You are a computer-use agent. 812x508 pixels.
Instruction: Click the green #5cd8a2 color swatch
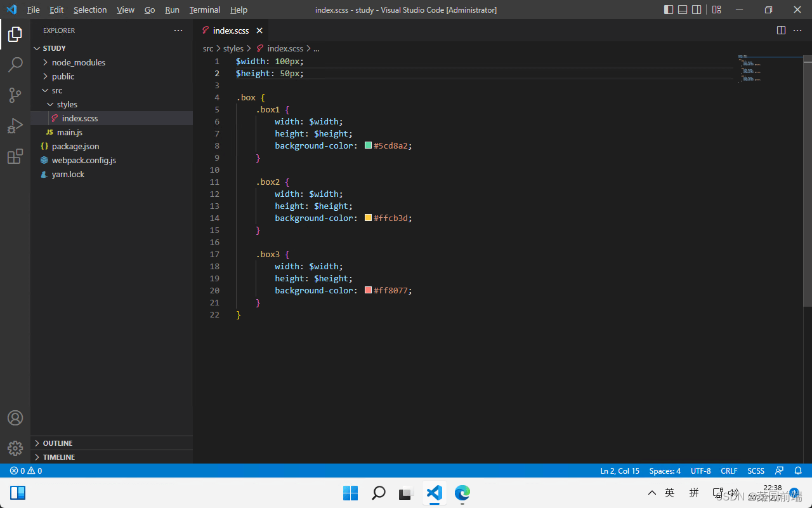click(368, 145)
